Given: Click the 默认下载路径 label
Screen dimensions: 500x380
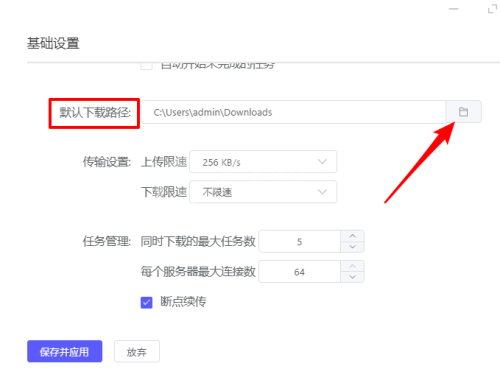Looking at the screenshot, I should click(95, 113).
